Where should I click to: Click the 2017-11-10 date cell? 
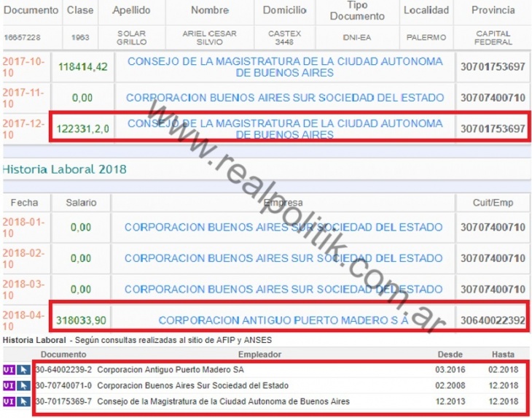[x=23, y=98]
